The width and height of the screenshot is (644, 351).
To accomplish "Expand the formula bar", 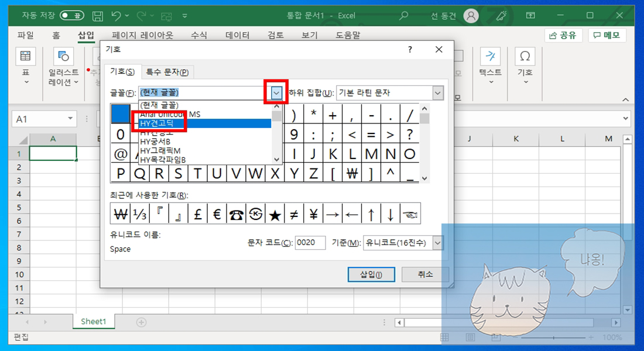I will [x=625, y=119].
